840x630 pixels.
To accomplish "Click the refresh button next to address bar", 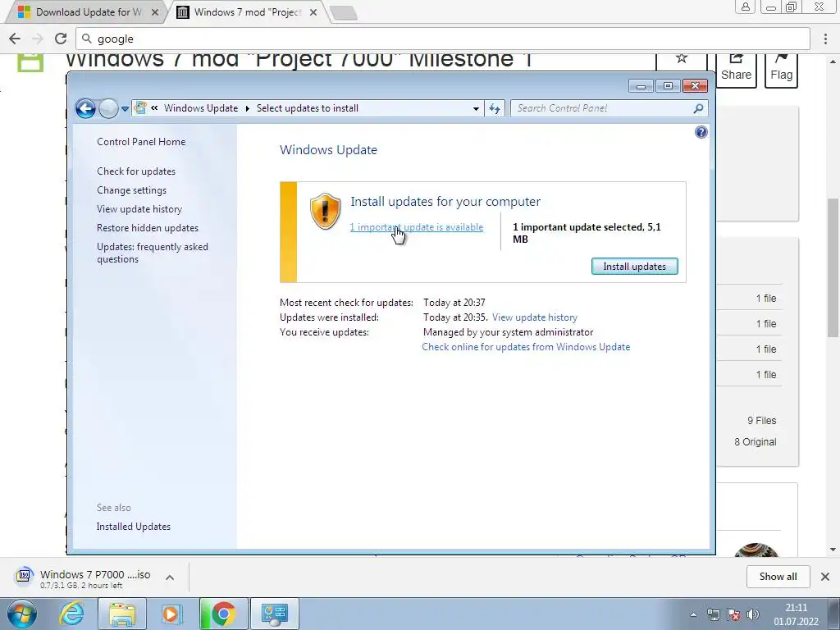I will (495, 109).
